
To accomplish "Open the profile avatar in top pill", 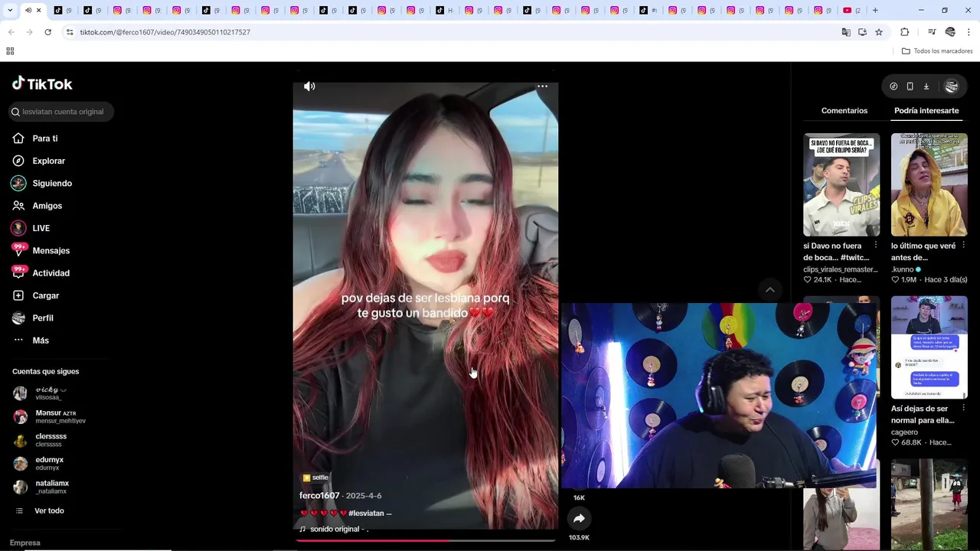I will (x=952, y=86).
